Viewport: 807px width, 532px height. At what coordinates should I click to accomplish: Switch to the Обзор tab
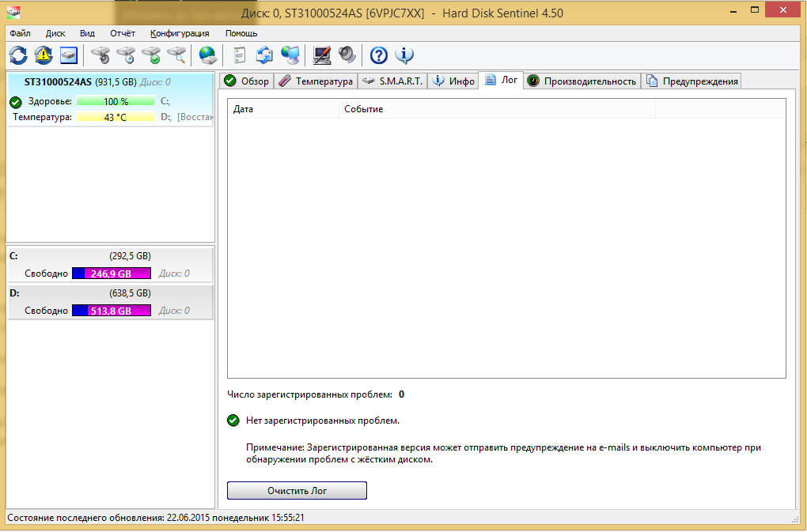click(247, 81)
